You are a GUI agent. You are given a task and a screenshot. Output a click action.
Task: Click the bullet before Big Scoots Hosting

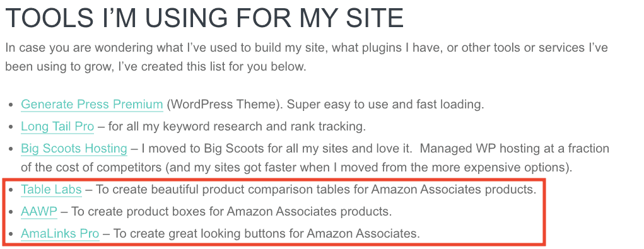[x=11, y=149]
